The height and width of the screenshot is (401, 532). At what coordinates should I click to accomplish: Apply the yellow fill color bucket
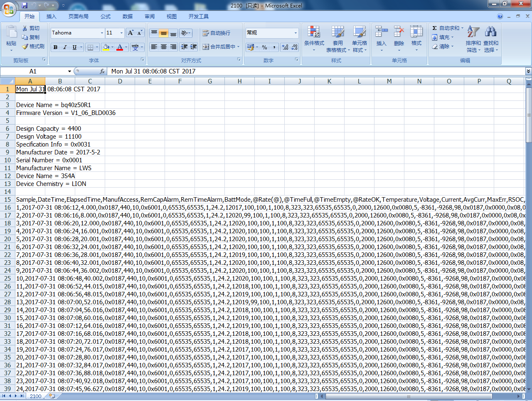tap(106, 47)
